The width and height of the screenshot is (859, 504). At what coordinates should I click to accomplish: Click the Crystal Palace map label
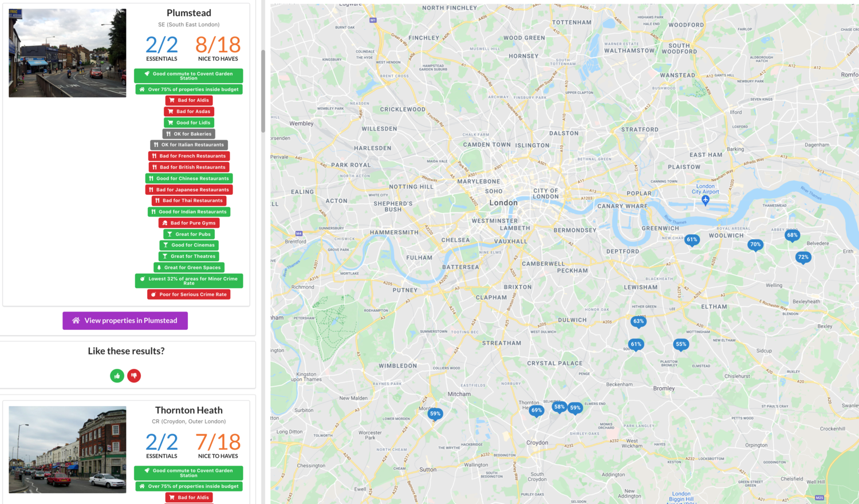[x=555, y=363]
